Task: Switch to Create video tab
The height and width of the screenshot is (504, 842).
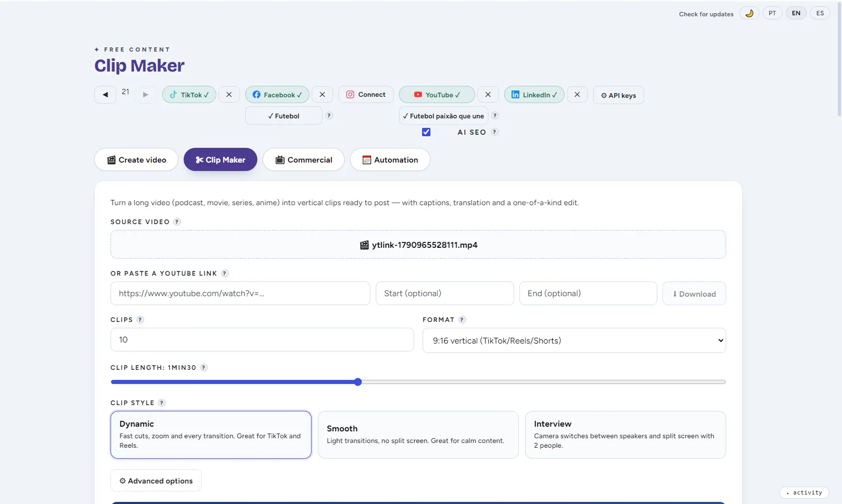Action: pos(136,159)
